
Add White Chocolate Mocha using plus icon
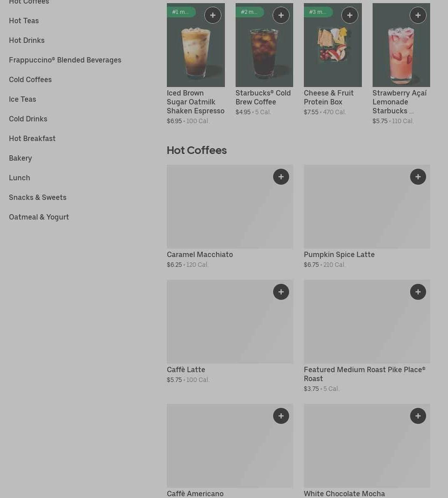418,416
